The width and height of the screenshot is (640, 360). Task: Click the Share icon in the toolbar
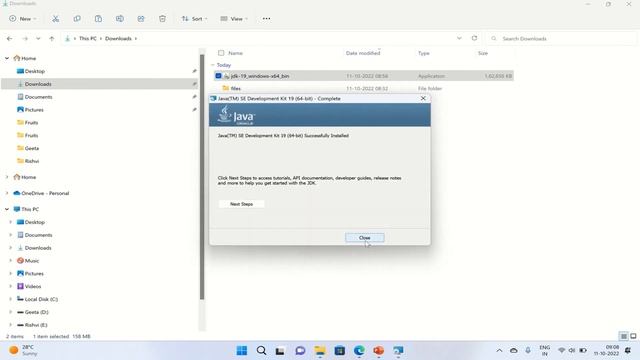tap(141, 19)
